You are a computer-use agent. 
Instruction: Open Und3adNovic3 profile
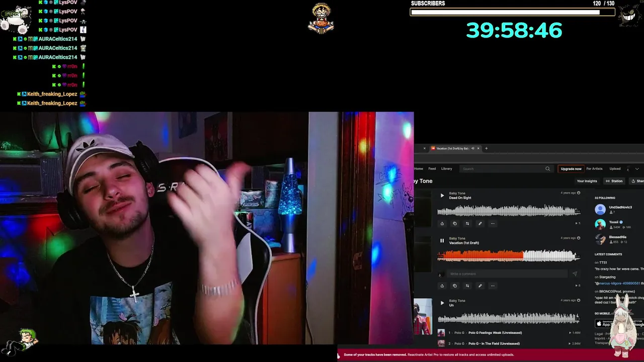[x=620, y=207]
